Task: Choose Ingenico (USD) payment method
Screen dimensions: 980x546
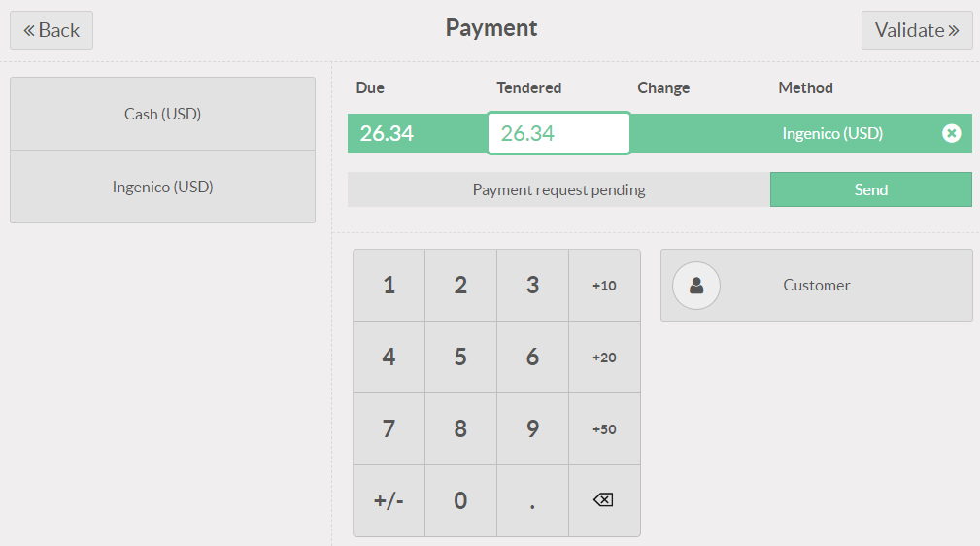Action: click(x=162, y=187)
